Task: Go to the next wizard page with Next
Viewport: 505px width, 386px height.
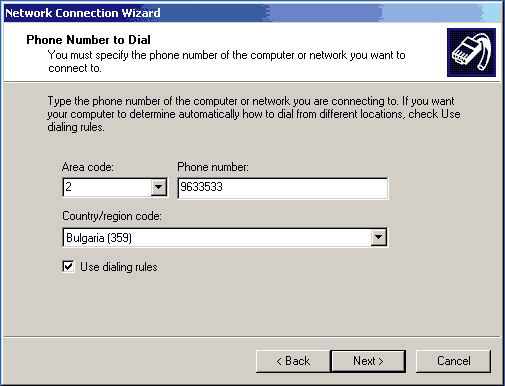Action: (x=368, y=361)
